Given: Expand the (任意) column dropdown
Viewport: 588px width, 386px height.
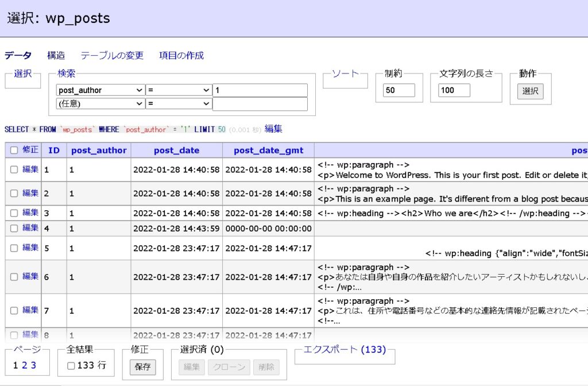Looking at the screenshot, I should (100, 103).
